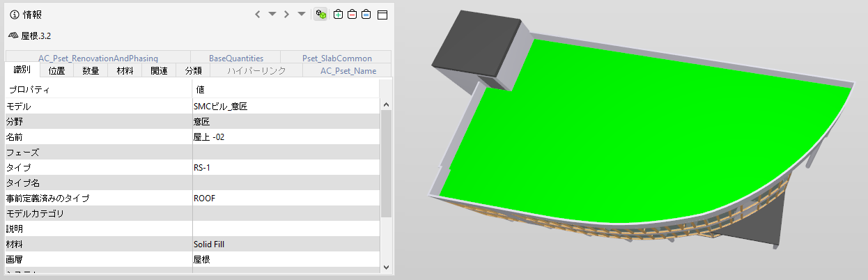Viewport: 868px width, 280px height.
Task: Go forward to the next info item
Action: (x=286, y=14)
